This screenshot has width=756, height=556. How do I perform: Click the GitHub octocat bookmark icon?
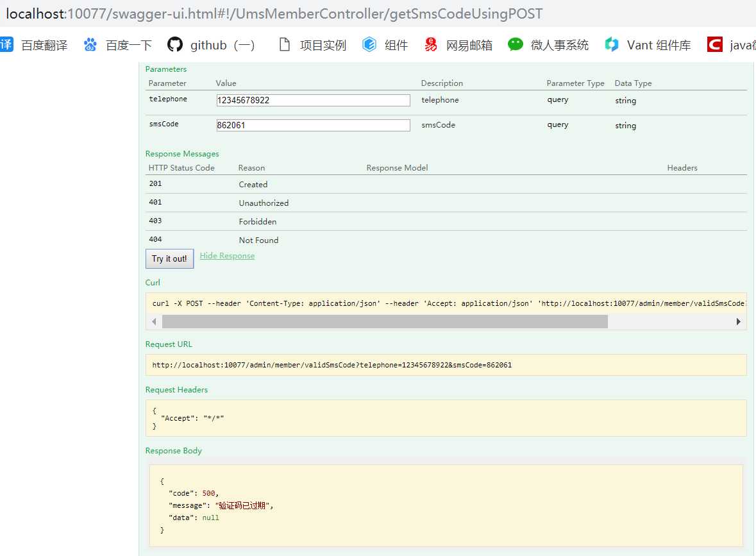174,44
